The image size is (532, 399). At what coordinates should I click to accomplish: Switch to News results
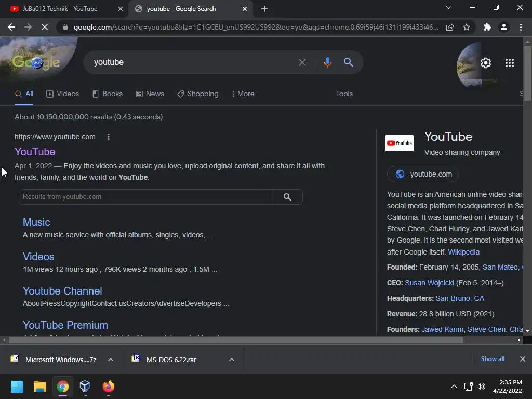tap(150, 94)
